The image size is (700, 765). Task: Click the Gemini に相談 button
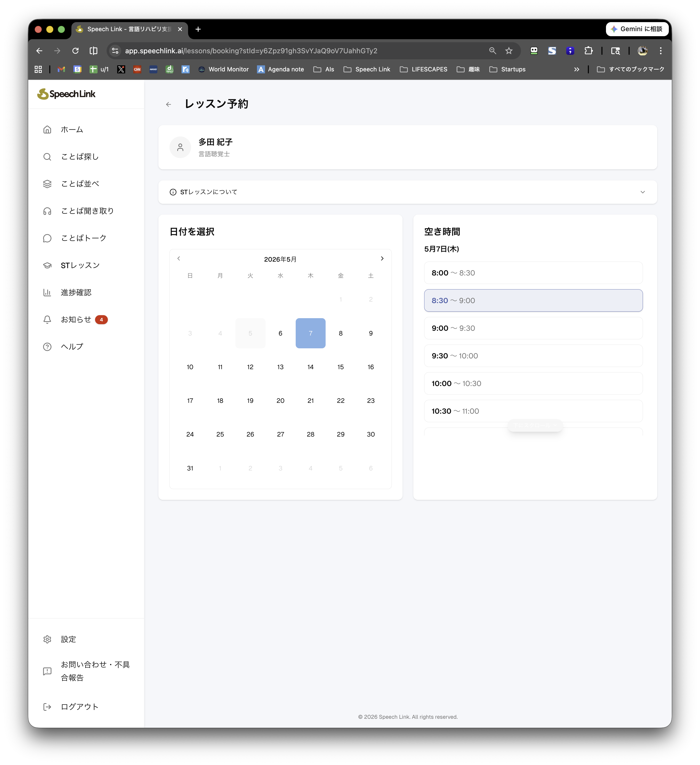coord(637,29)
